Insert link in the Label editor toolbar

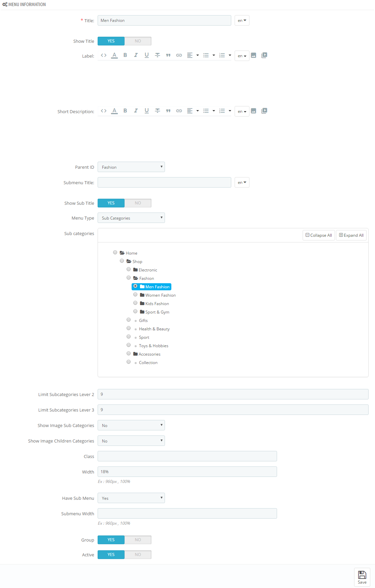[179, 55]
